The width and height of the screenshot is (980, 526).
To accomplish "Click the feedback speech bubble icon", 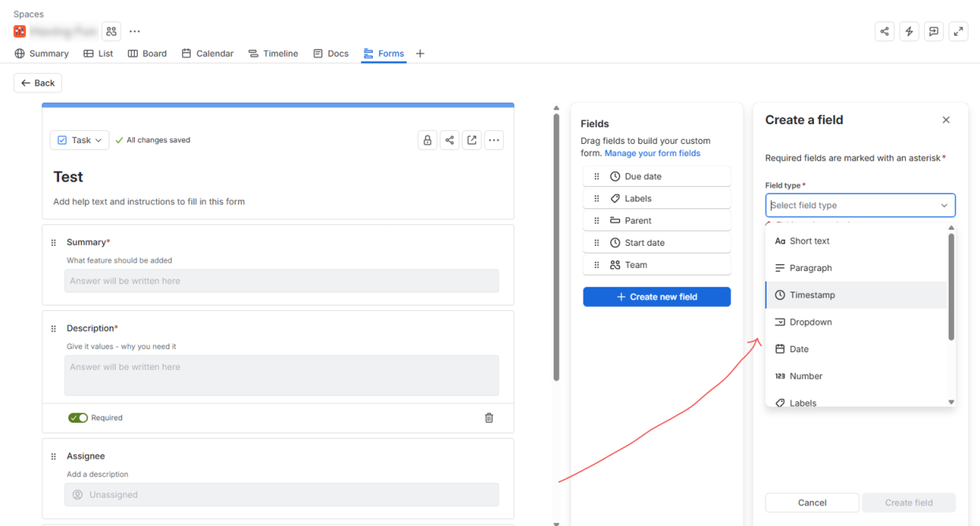I will [933, 31].
